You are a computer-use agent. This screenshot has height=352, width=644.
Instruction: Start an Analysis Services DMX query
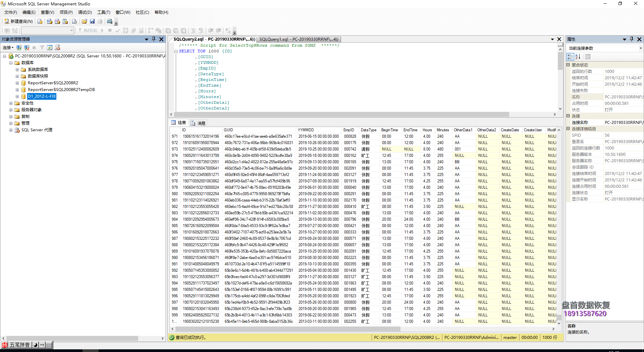57,21
